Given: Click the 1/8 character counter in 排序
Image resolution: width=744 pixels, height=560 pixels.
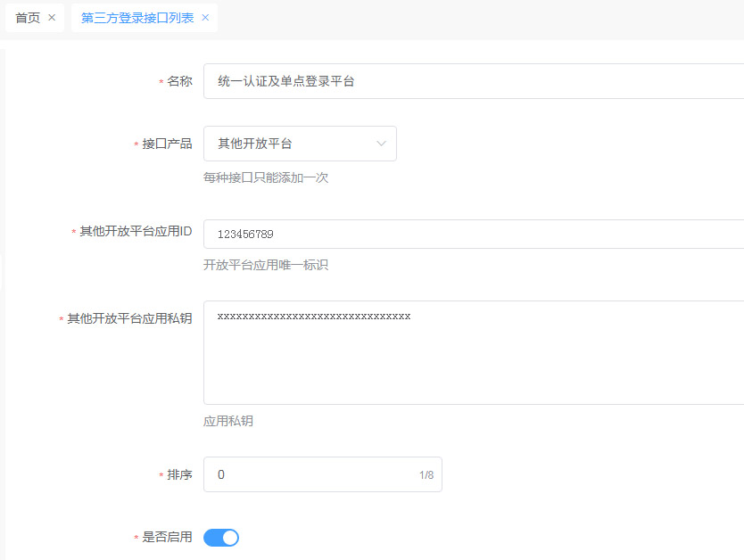Looking at the screenshot, I should coord(426,475).
